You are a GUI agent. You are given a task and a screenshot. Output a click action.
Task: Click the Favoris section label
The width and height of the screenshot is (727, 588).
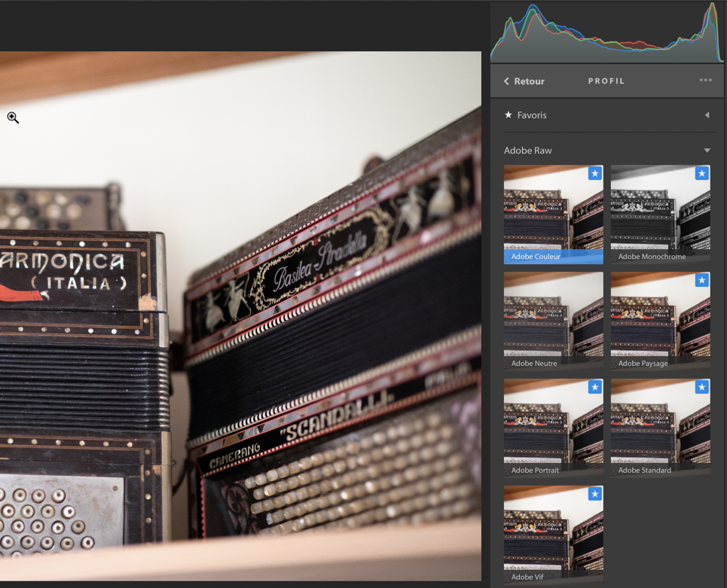pos(532,115)
